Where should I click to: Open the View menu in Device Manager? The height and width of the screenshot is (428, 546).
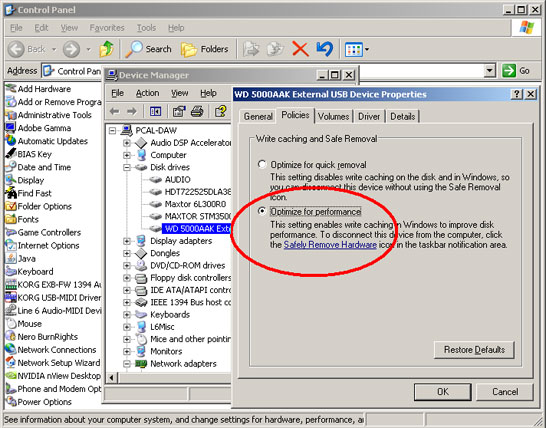(x=180, y=93)
